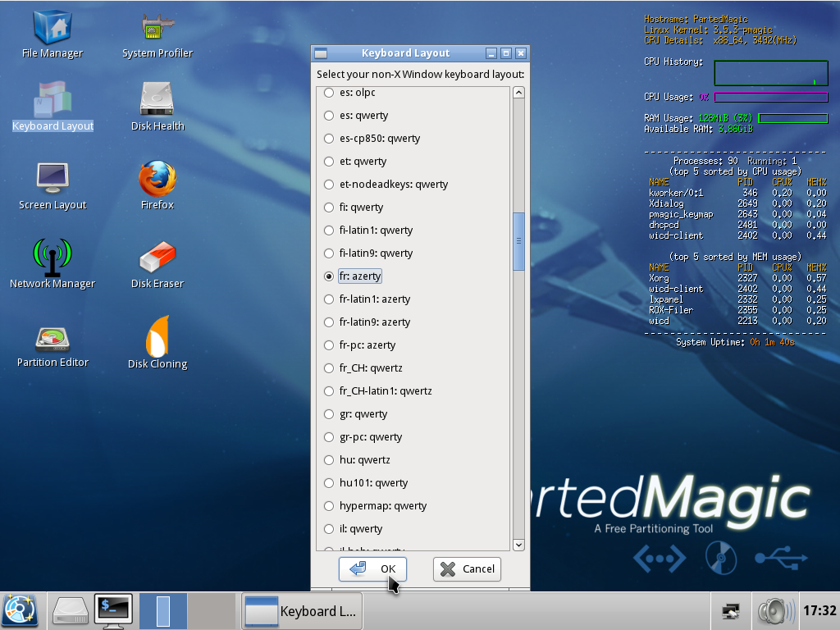Screen dimensions: 840x630
Task: Click the 'Keyboard L...' taskbar button
Action: (x=302, y=611)
